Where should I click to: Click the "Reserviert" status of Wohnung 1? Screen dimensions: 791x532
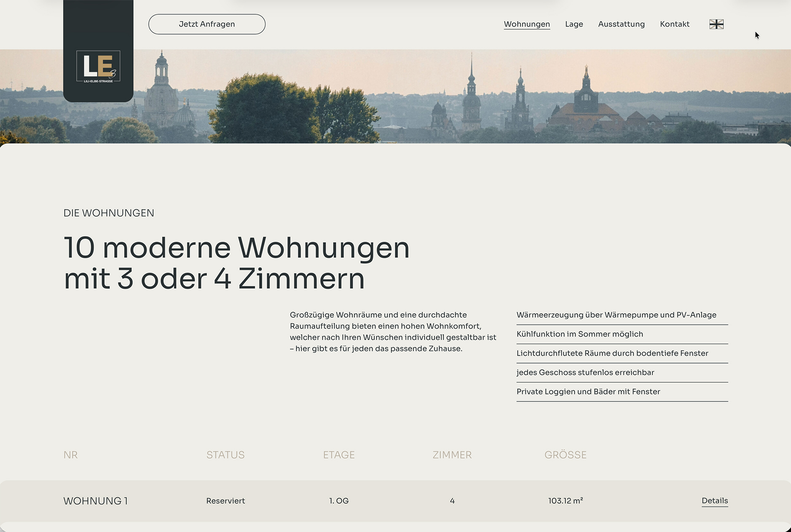[x=225, y=501]
